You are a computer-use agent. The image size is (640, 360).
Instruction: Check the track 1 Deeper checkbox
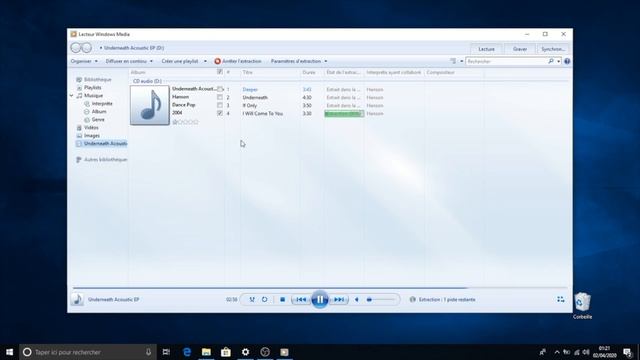pos(220,89)
